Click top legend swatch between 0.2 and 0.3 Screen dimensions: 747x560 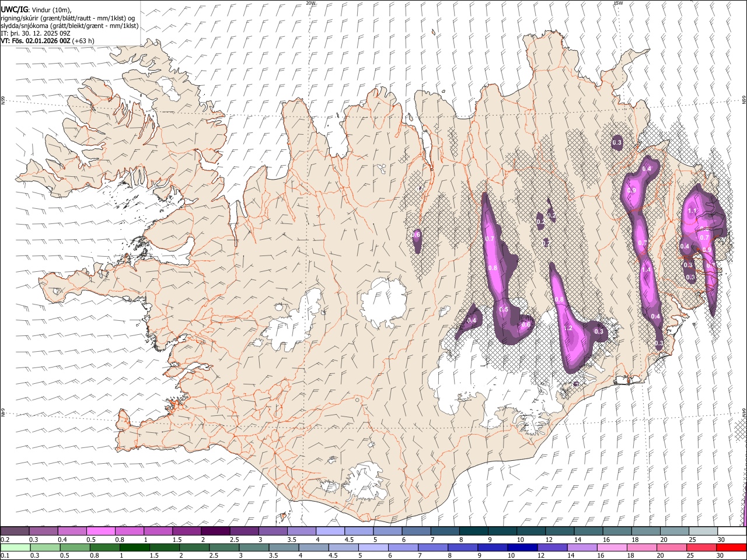15,531
